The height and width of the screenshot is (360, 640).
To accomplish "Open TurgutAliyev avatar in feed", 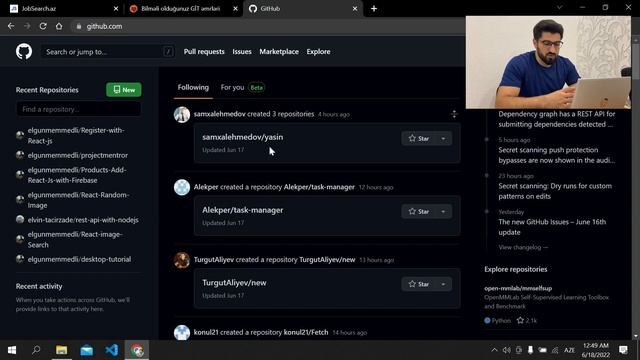I will click(x=182, y=260).
